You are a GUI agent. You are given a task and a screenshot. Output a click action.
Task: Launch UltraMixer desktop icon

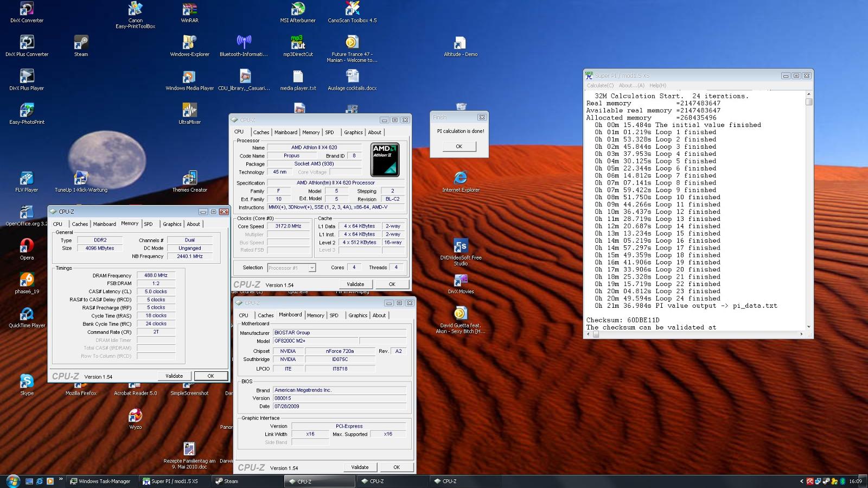click(189, 113)
